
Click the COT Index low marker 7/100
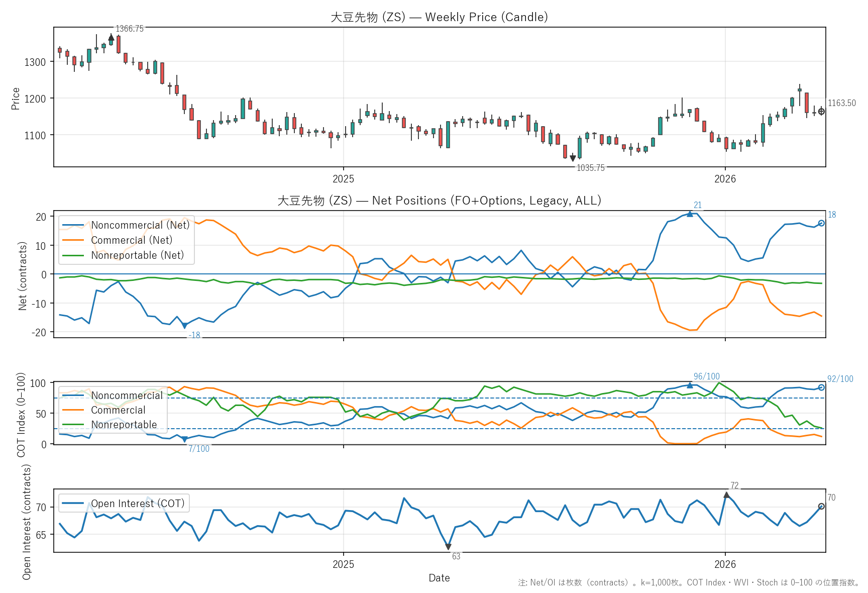pyautogui.click(x=184, y=439)
